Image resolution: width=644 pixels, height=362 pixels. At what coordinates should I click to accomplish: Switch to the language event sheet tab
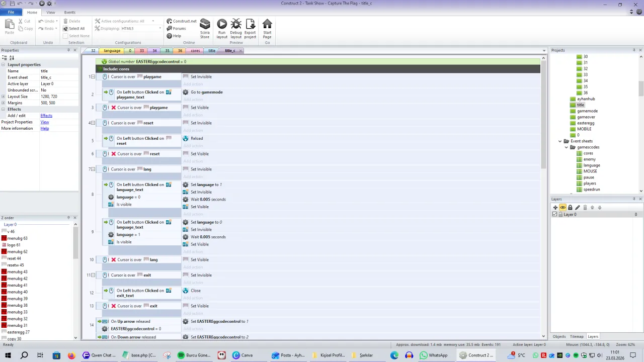coord(112,51)
